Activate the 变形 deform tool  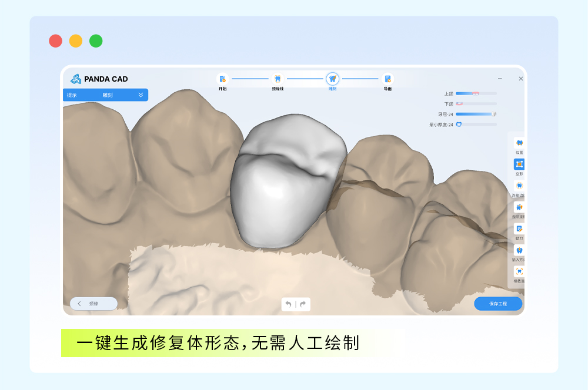click(519, 164)
